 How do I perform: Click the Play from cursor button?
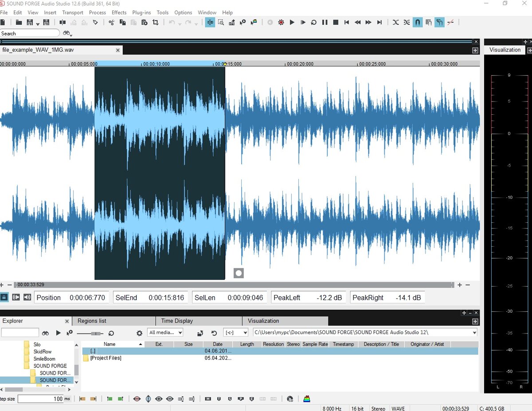(303, 22)
